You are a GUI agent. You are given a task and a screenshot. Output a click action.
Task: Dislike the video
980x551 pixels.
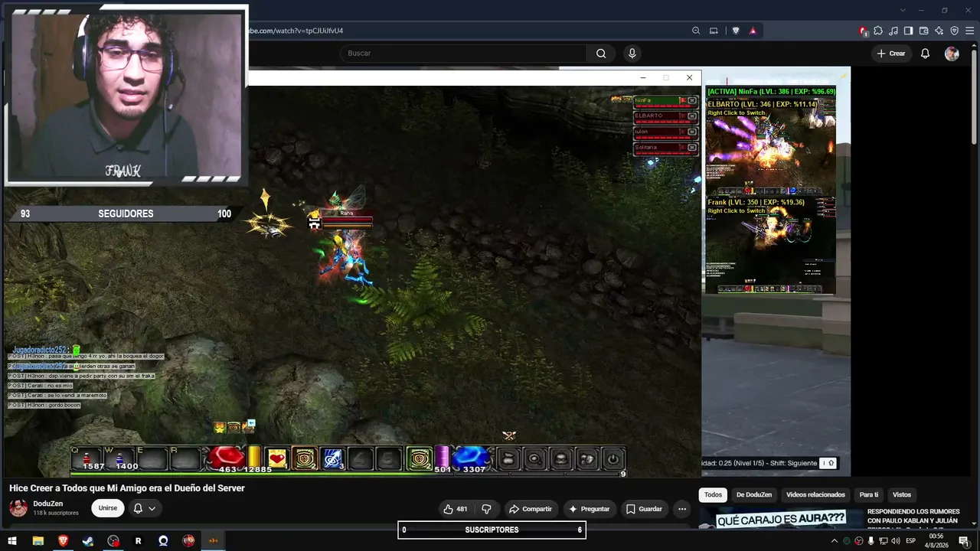pyautogui.click(x=486, y=509)
